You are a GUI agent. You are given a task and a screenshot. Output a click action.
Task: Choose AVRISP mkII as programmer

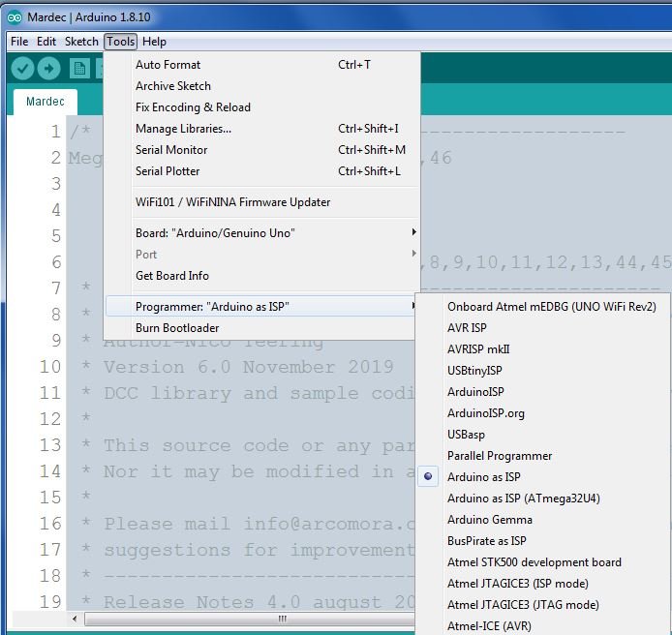pos(478,349)
